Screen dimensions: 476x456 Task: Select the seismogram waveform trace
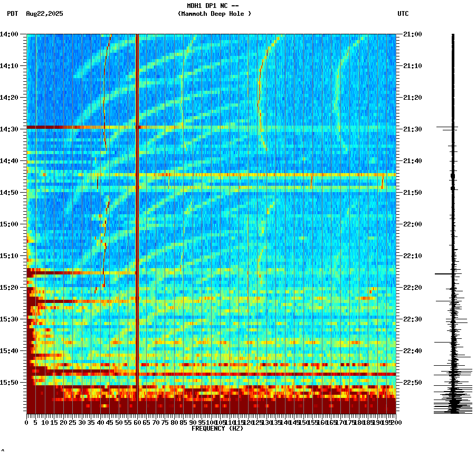452,211
